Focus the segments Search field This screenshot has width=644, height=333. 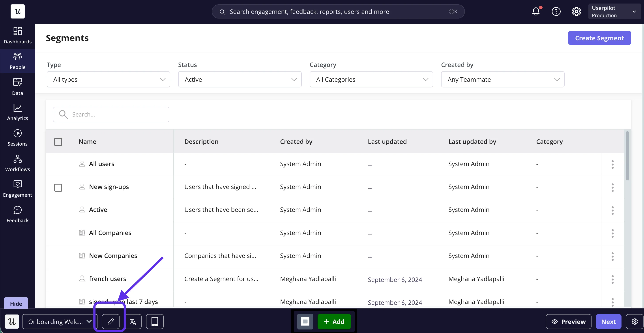(x=111, y=114)
